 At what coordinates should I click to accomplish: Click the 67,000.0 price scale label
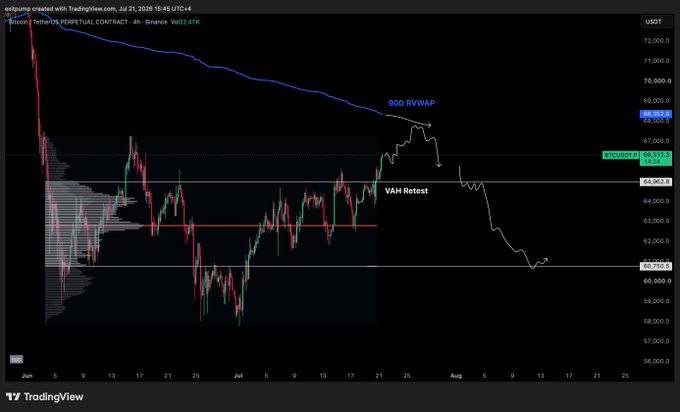(655, 141)
